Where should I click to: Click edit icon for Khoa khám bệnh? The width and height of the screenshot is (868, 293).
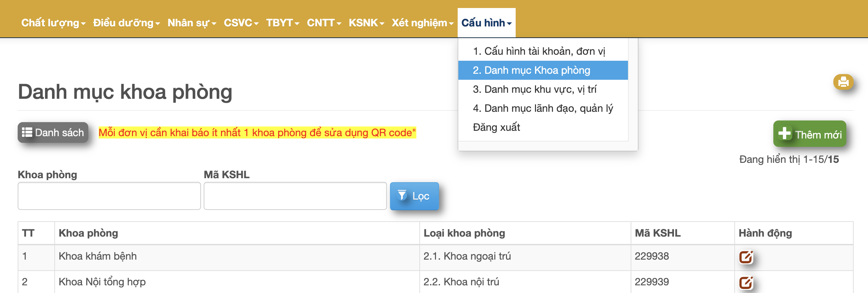(x=746, y=257)
